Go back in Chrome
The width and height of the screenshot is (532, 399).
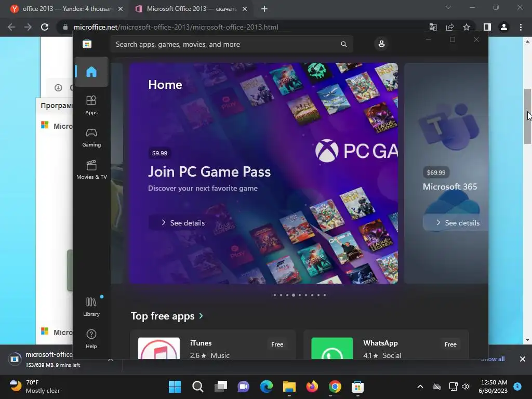[11, 27]
